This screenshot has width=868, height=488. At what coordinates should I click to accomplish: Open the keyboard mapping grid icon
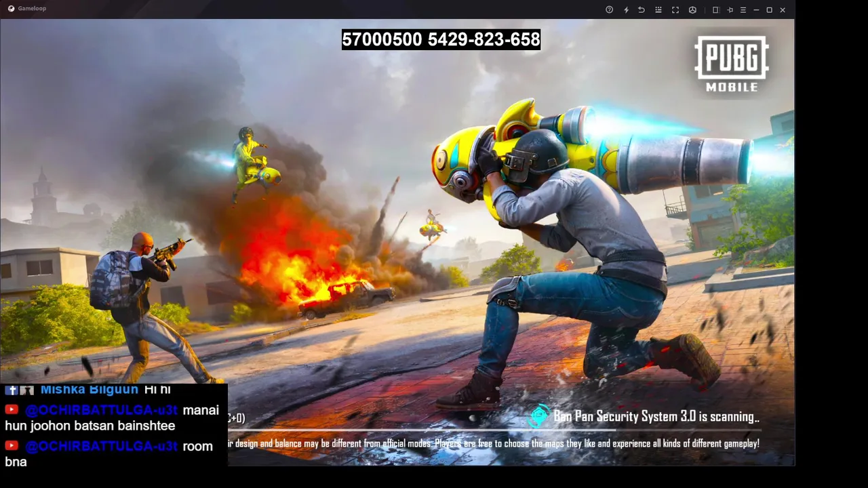coord(658,9)
